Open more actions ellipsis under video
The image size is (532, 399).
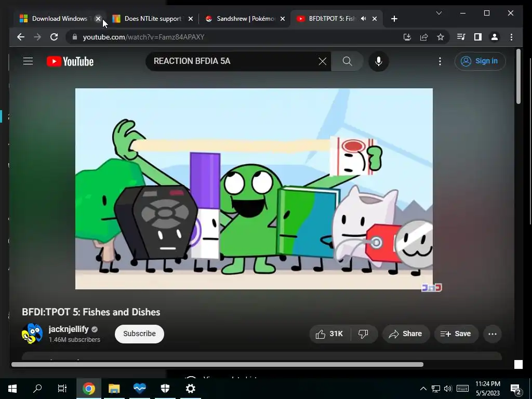(493, 334)
